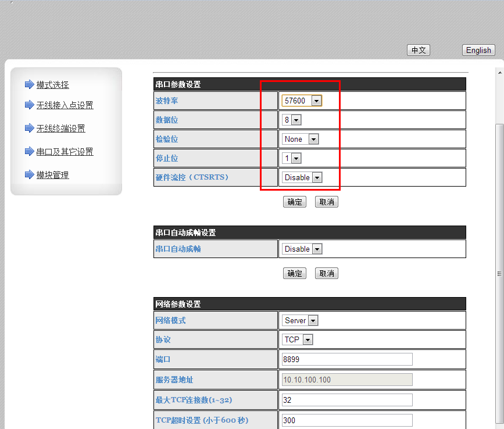The height and width of the screenshot is (429, 504).
Task: Switch language with the 中文 button
Action: pos(418,50)
